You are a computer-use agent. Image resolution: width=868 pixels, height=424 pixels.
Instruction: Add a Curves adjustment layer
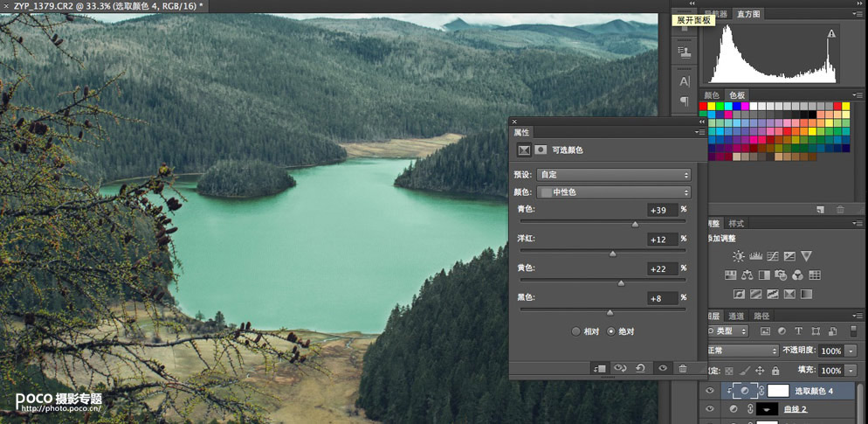click(773, 256)
